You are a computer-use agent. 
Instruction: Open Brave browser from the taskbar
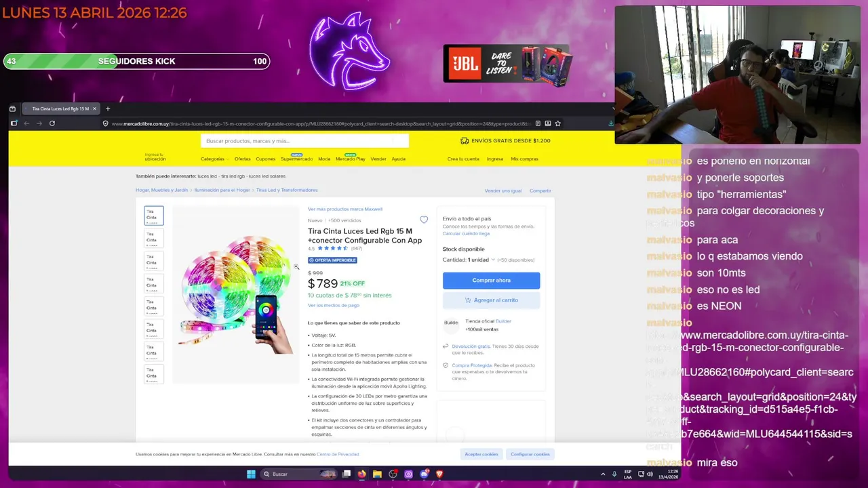pos(439,474)
